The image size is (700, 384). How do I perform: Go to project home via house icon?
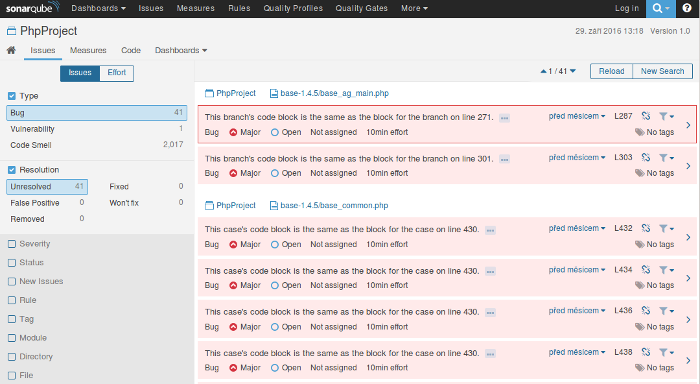click(11, 50)
